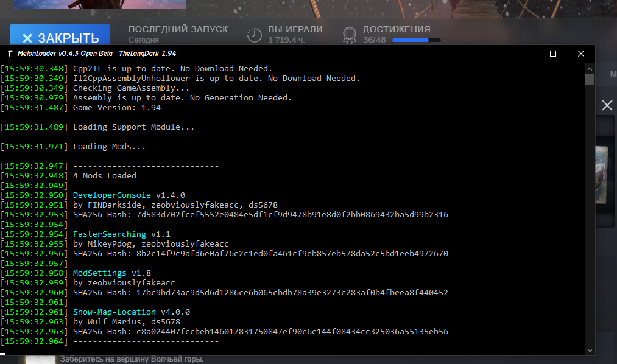Image resolution: width=617 pixels, height=364 pixels.
Task: Click the ModSettings mod name
Action: (x=99, y=273)
